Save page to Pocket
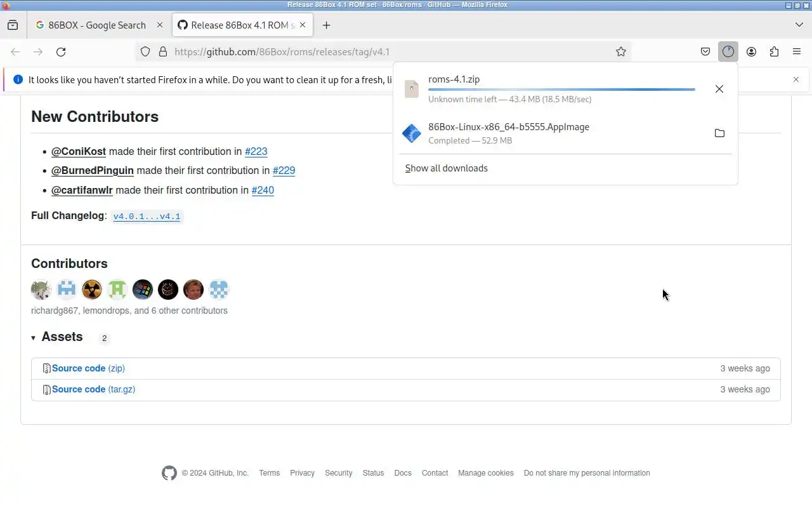This screenshot has height=508, width=812. (x=705, y=52)
